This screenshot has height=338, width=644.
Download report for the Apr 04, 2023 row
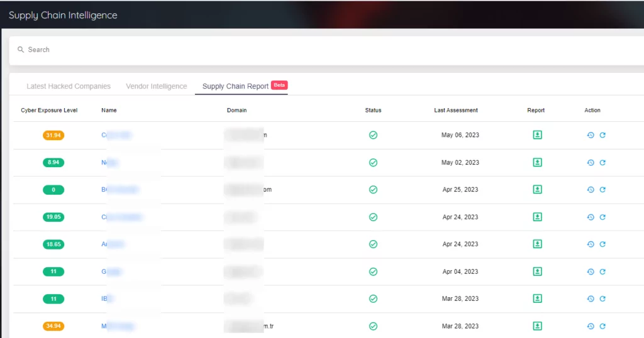click(x=537, y=271)
